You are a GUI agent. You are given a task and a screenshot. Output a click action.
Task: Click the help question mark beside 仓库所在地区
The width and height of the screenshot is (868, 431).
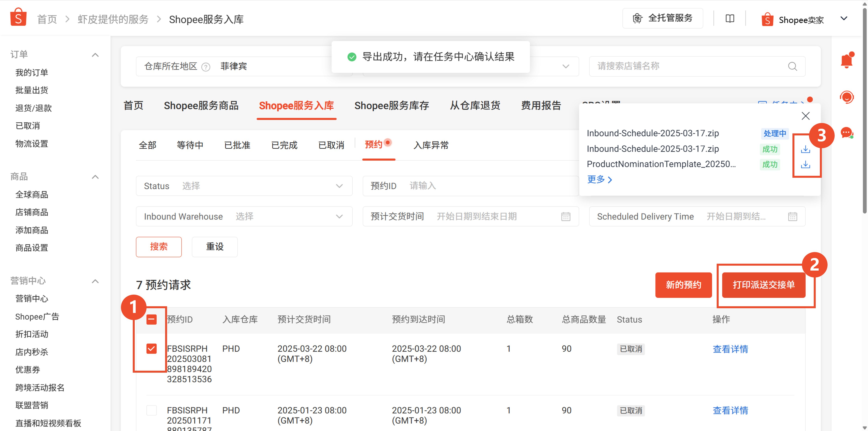point(206,67)
